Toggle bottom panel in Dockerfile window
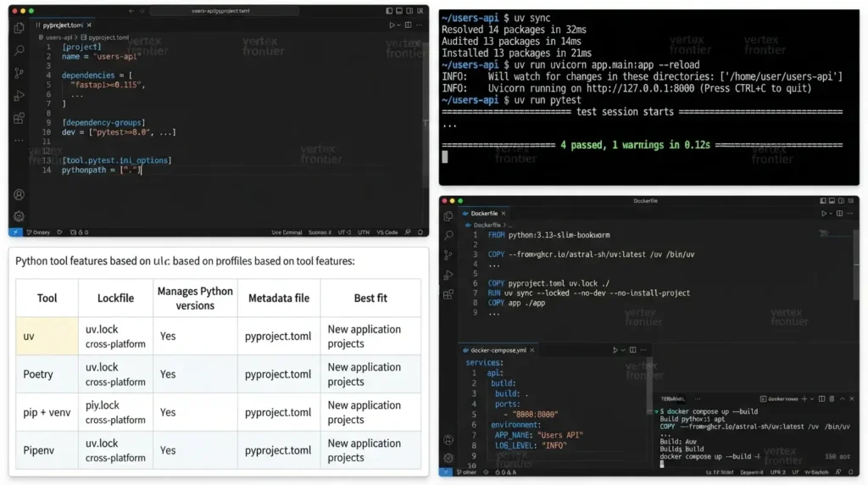 pos(832,201)
